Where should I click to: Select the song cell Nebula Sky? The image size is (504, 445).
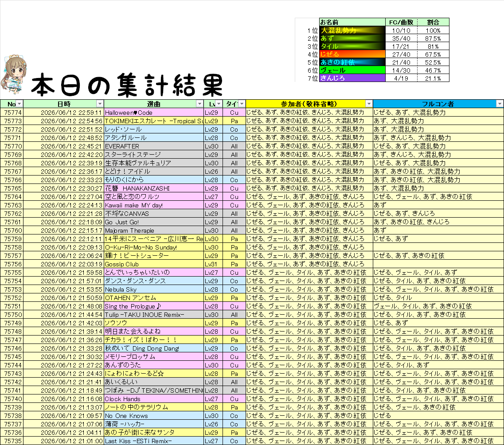[x=154, y=289]
